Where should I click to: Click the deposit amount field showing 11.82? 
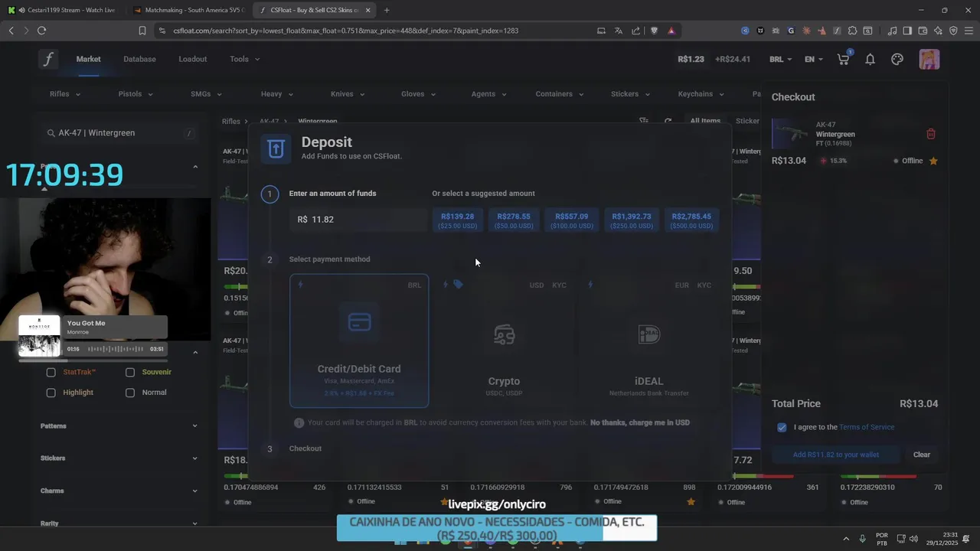coord(358,220)
